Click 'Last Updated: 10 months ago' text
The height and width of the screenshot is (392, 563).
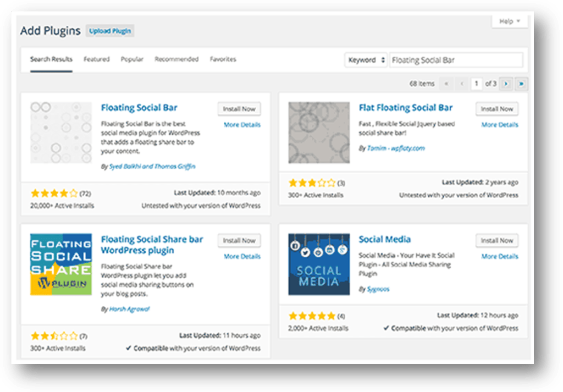217,193
